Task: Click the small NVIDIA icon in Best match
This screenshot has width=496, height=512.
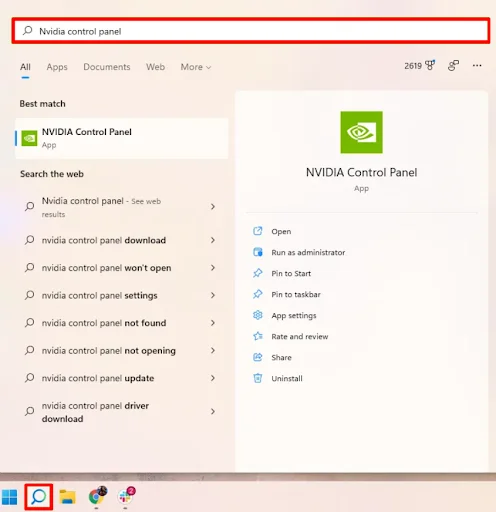Action: pos(29,138)
